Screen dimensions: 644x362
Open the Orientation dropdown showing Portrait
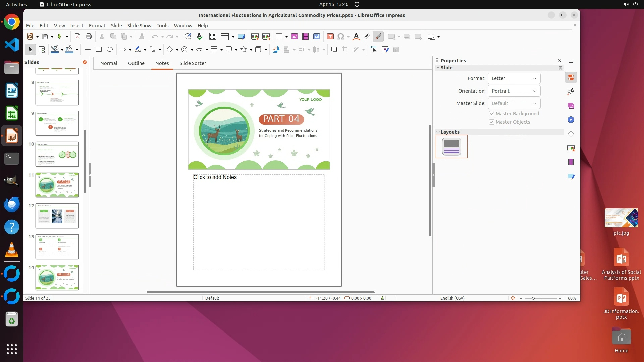pyautogui.click(x=514, y=91)
